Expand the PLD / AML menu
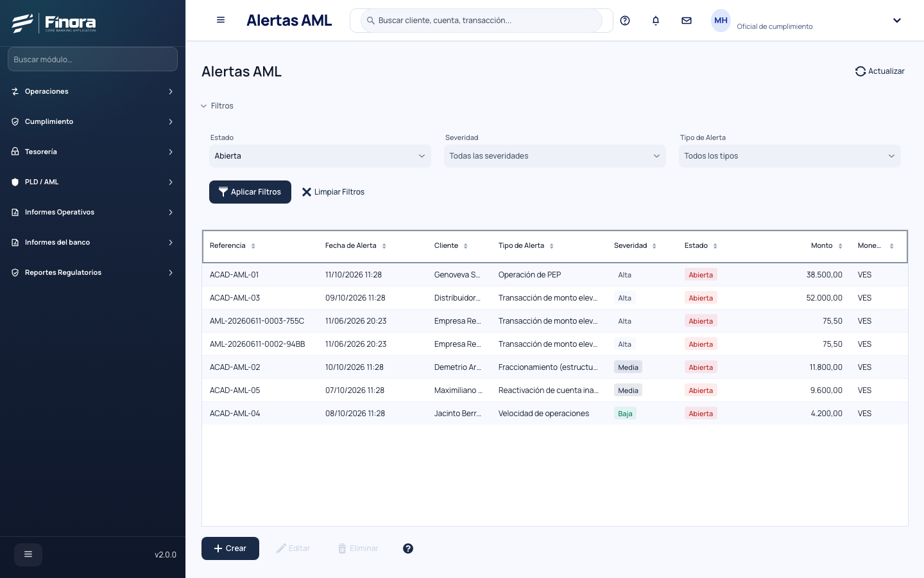 tap(92, 182)
